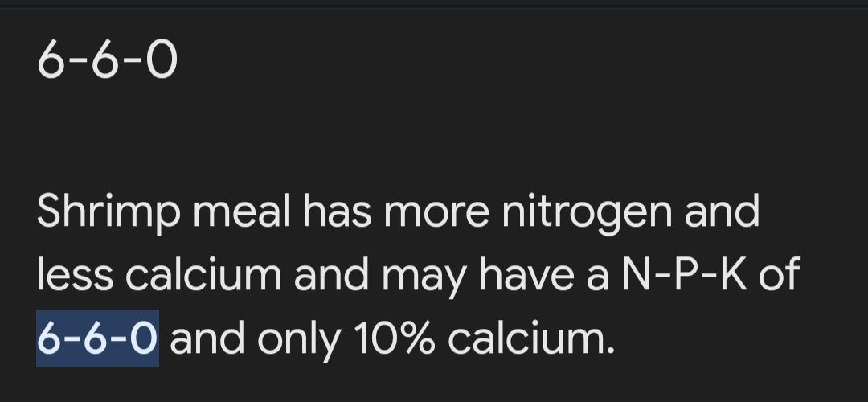The image size is (868, 402).
Task: Click the word calcium in second line
Action: [203, 275]
